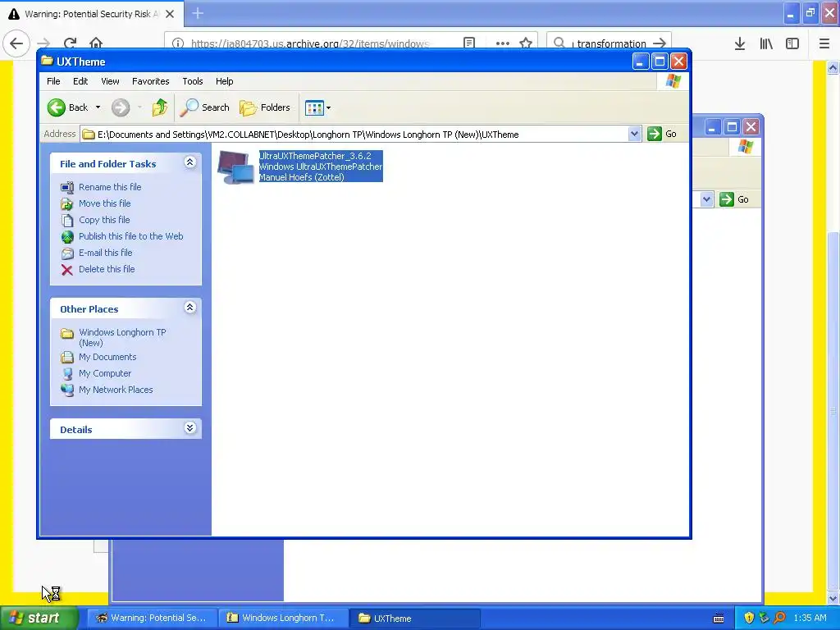The width and height of the screenshot is (840, 630).
Task: Click the keyboard icon near system tray
Action: click(x=719, y=619)
